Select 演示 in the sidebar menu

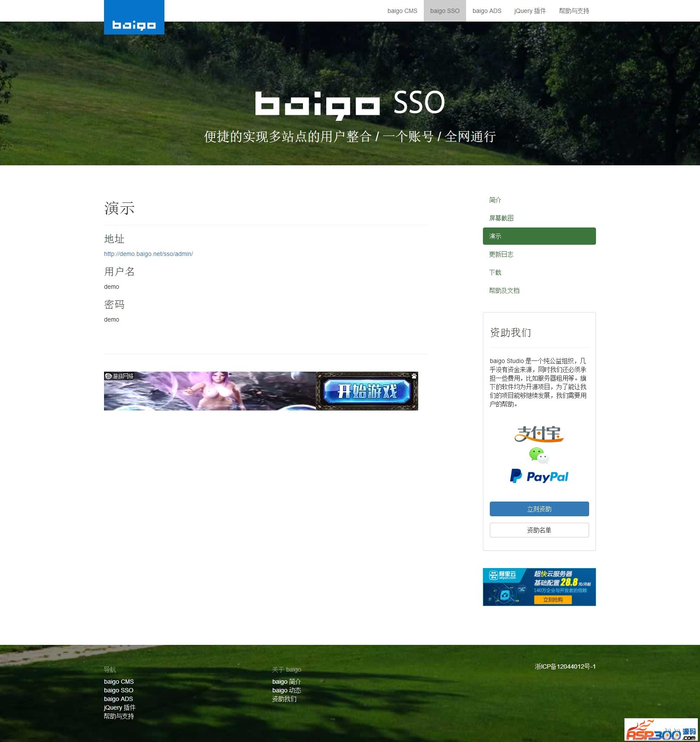(539, 236)
